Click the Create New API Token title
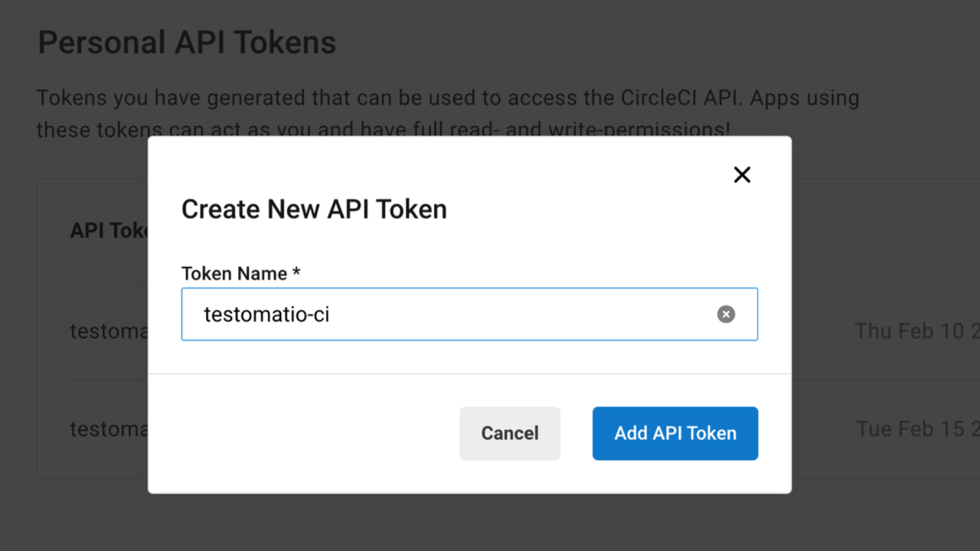 point(314,209)
